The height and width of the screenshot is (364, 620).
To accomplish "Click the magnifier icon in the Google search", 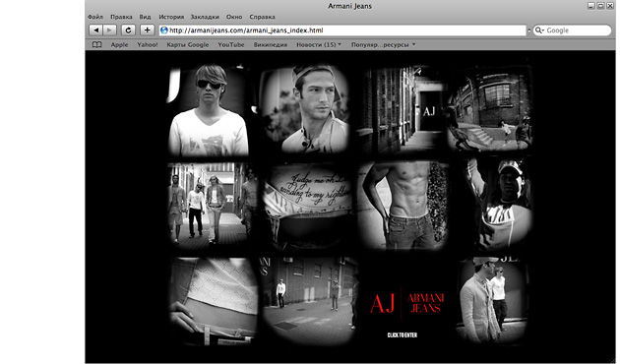I will (539, 30).
